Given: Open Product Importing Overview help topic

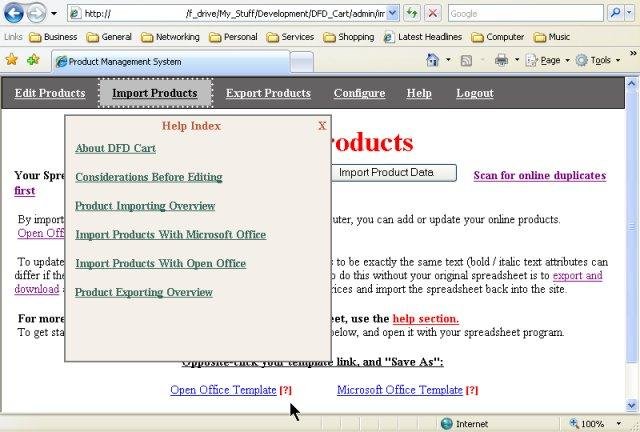Looking at the screenshot, I should (x=145, y=206).
